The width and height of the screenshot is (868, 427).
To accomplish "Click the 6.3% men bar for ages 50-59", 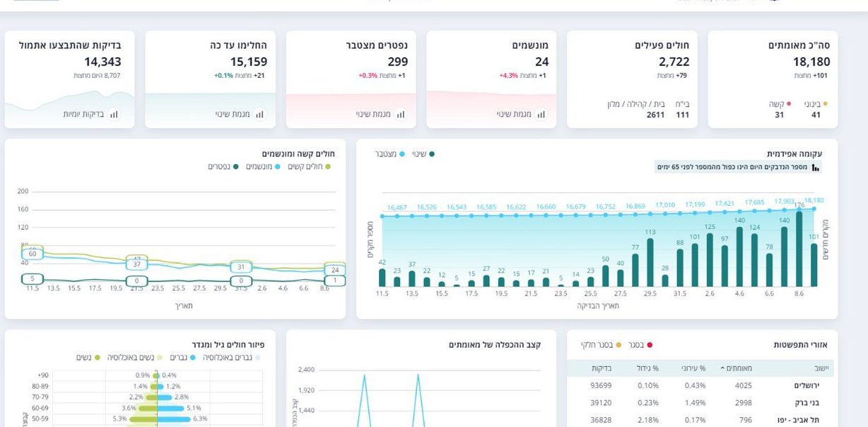I will (173, 419).
